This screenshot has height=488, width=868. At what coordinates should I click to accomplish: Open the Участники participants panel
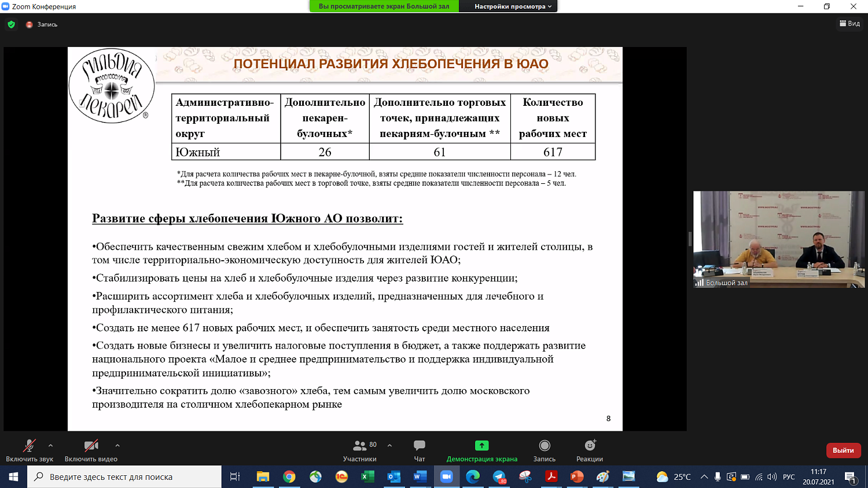pyautogui.click(x=360, y=450)
